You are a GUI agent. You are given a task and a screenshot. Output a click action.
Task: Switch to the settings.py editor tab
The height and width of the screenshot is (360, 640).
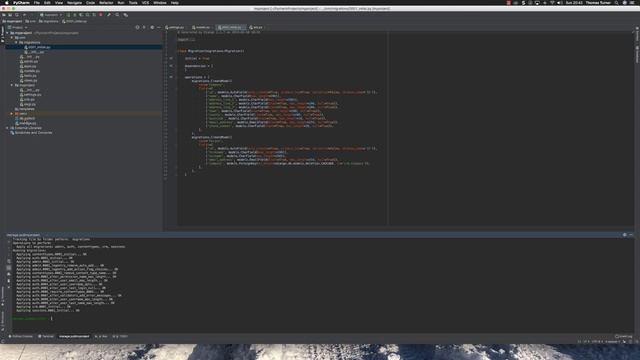175,27
